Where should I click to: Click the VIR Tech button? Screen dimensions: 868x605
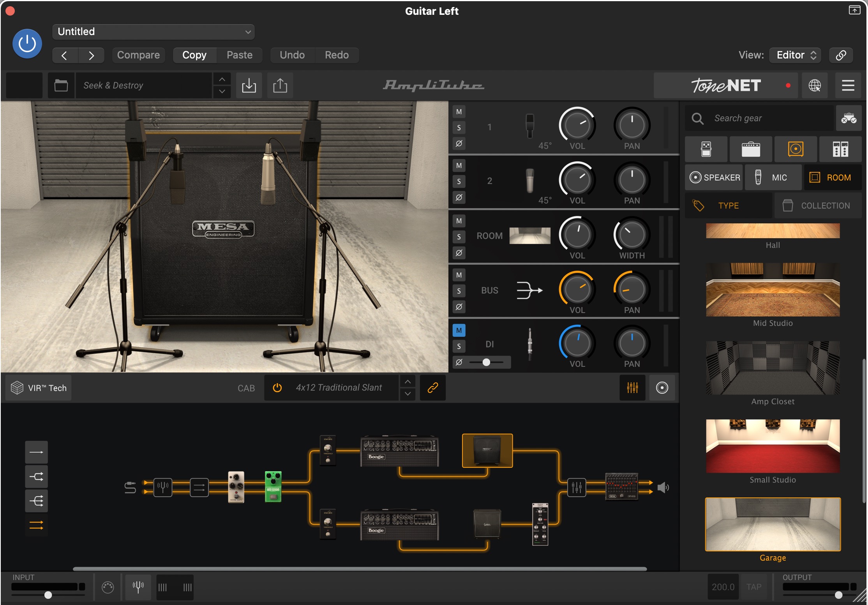[x=39, y=388]
